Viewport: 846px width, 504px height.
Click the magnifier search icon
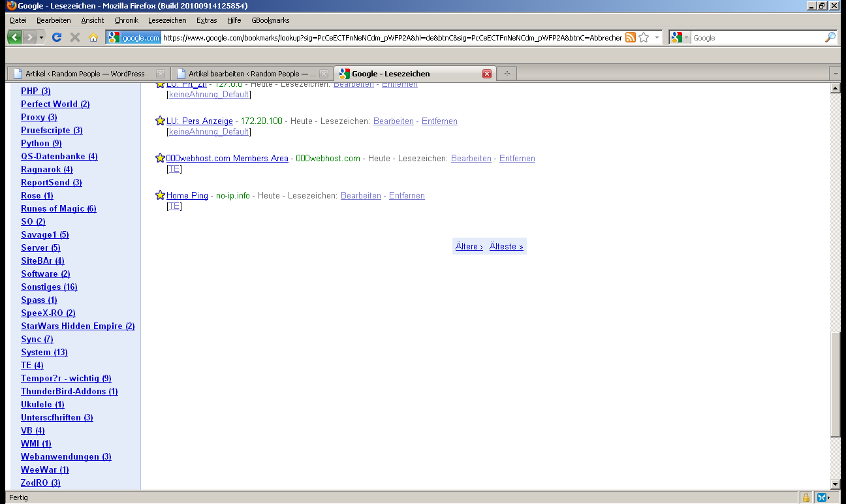click(830, 38)
